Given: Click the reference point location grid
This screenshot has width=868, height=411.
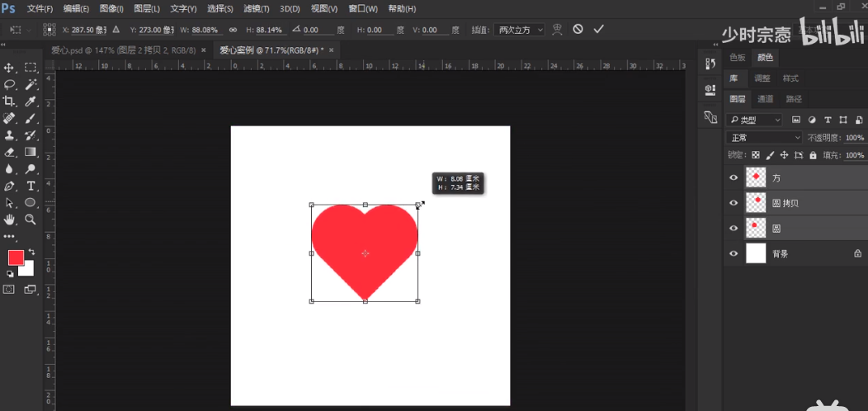Looking at the screenshot, I should pos(50,30).
